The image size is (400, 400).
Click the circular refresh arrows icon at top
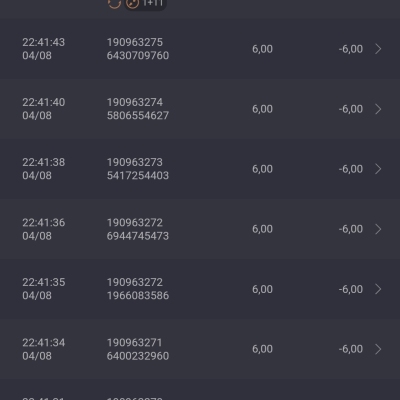click(114, 4)
